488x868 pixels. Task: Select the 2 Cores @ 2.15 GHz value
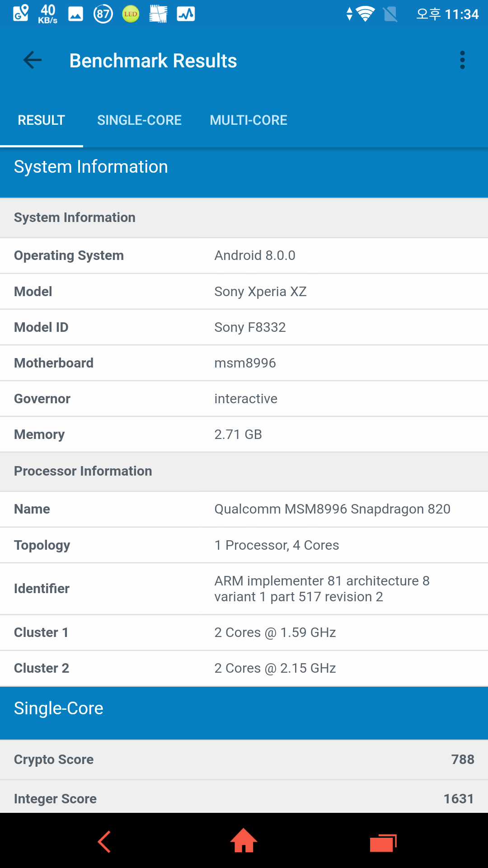click(x=275, y=668)
